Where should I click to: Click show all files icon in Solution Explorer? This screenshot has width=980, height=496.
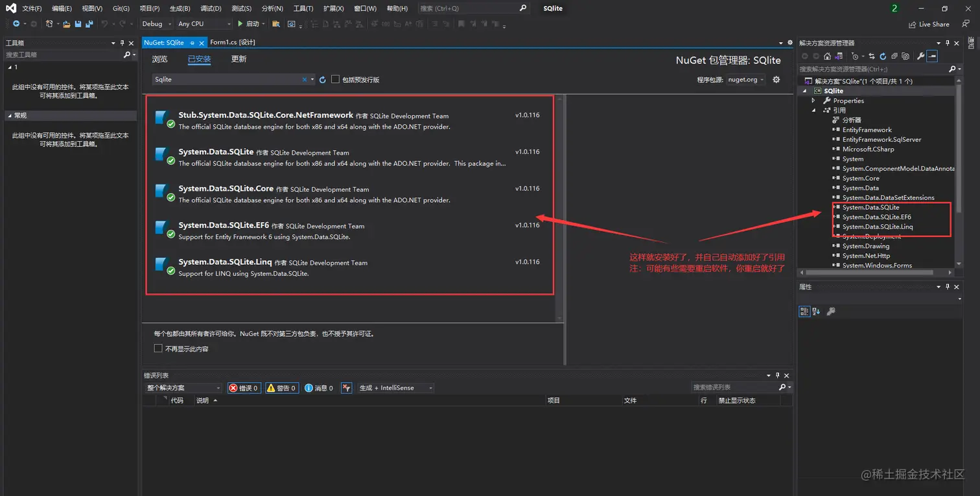pyautogui.click(x=905, y=56)
